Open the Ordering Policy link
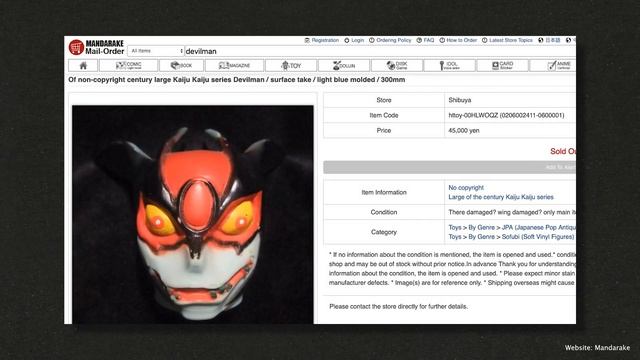Viewport: 640px width, 360px height. [x=390, y=40]
